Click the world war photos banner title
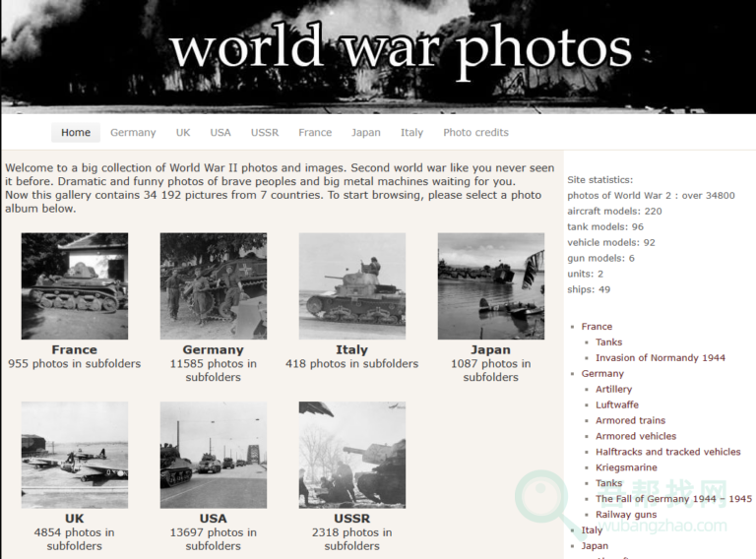The height and width of the screenshot is (559, 756). (x=400, y=49)
